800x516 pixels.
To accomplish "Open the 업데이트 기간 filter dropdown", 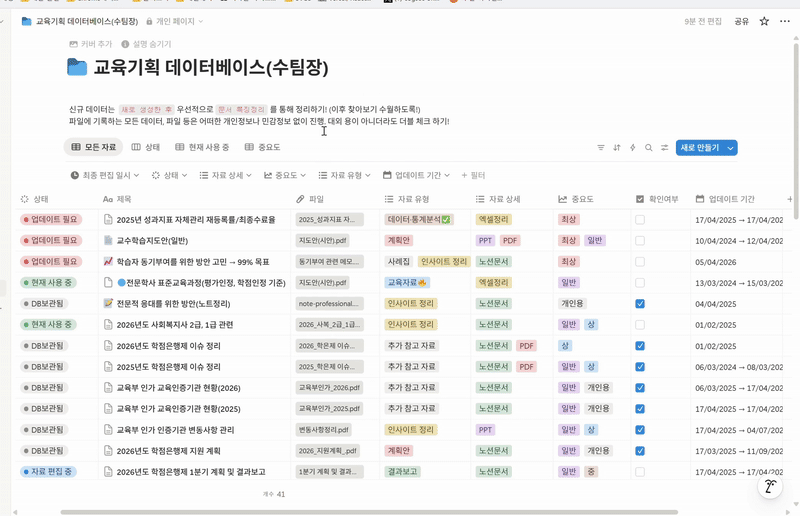I will click(x=416, y=175).
